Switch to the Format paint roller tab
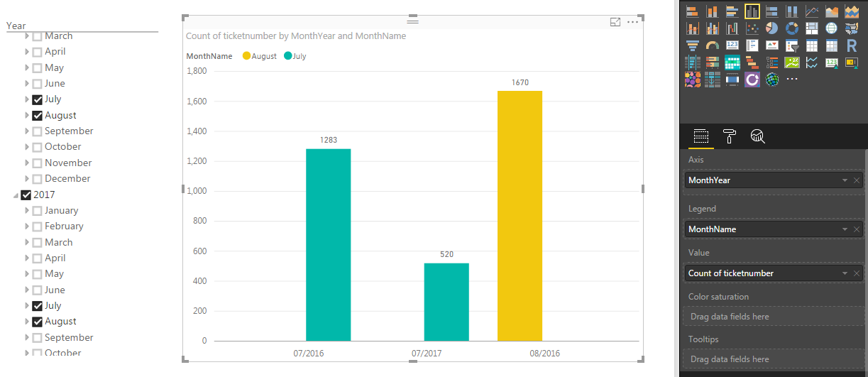 [730, 136]
